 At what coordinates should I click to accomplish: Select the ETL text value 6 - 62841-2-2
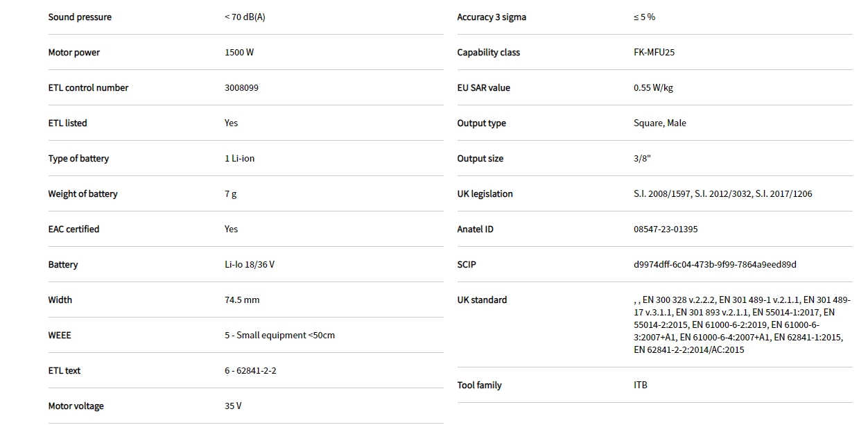[x=250, y=371]
